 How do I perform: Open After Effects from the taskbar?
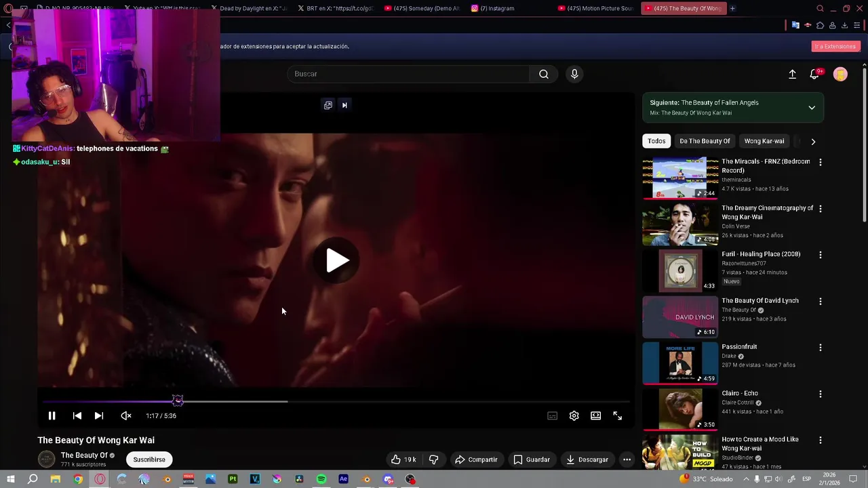pos(344,479)
